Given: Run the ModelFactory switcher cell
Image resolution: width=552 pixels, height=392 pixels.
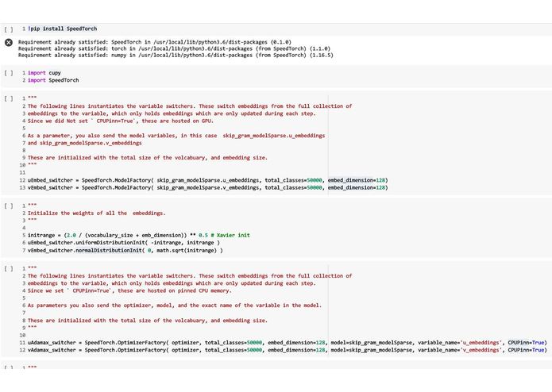Looking at the screenshot, I should tap(9, 98).
